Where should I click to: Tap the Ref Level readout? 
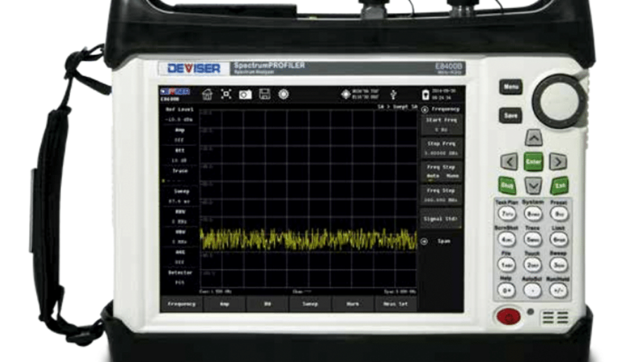point(179,114)
